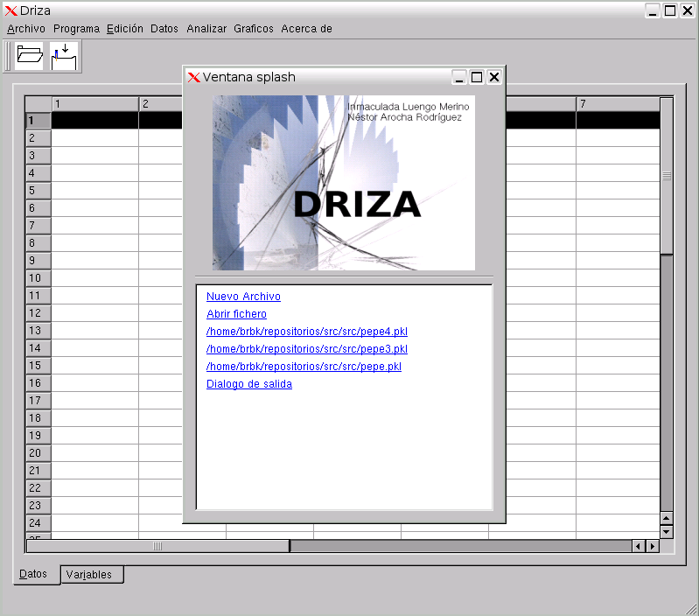Click cell in row 8, column 1

(x=95, y=243)
